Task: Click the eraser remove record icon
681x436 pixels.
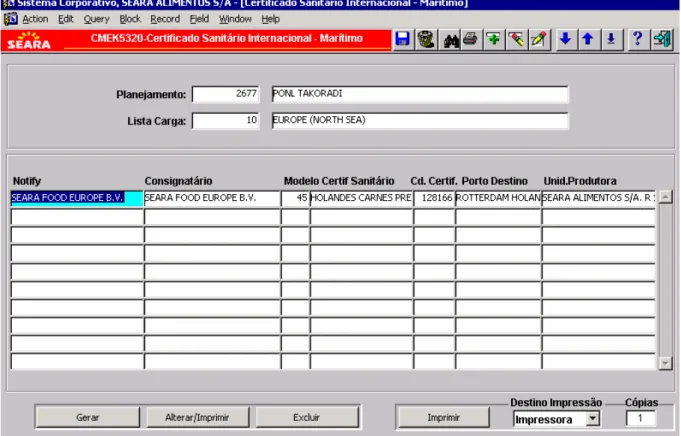Action: coord(516,40)
